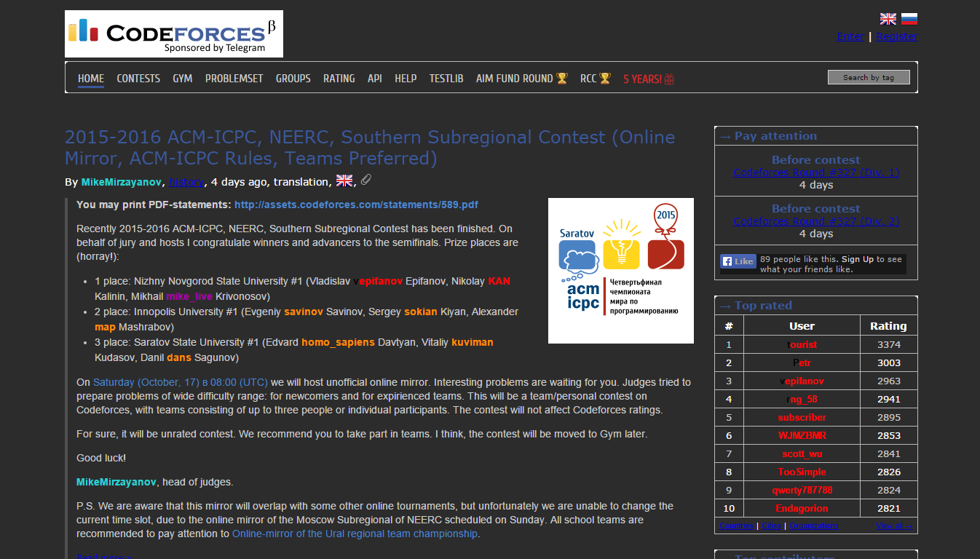Open subscriber's profile in Top rated
Viewport: 980px width, 559px height.
[x=802, y=417]
